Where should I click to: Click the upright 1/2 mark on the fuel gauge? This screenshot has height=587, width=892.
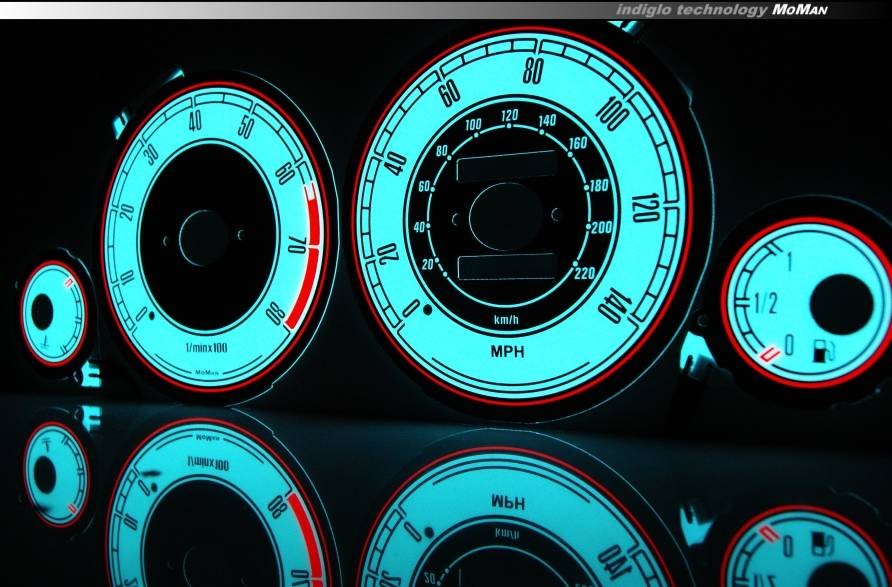(765, 304)
